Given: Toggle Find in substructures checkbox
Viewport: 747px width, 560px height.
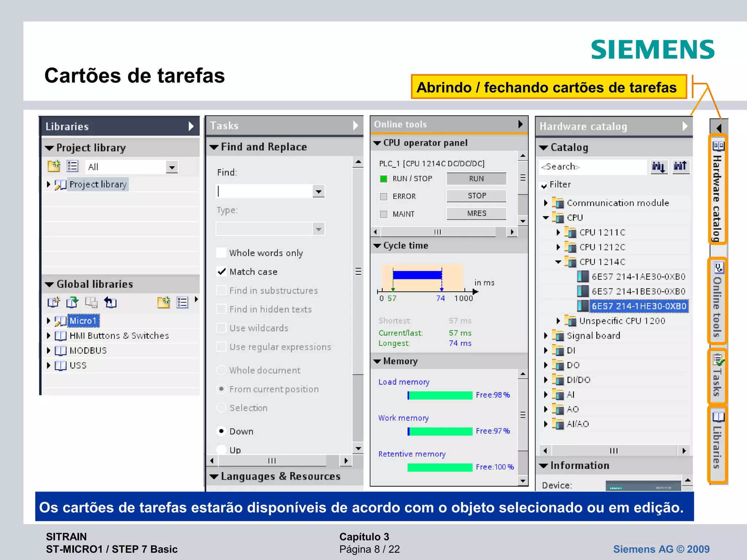Looking at the screenshot, I should point(221,290).
